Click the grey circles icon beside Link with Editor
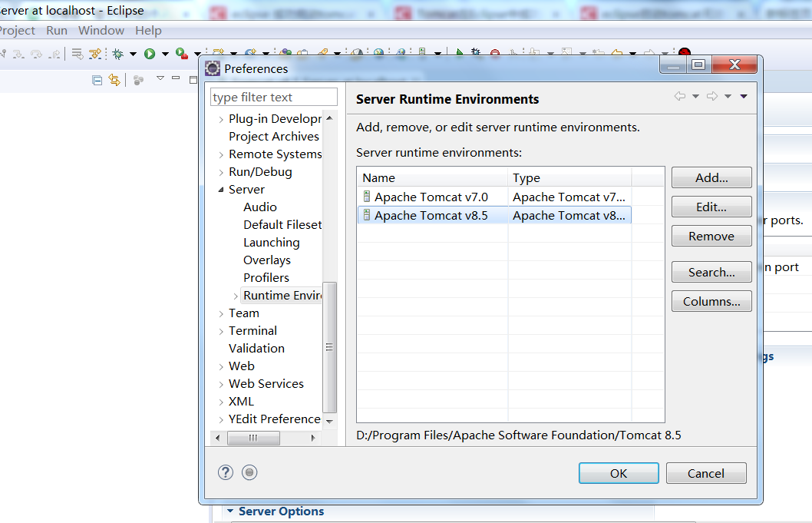This screenshot has height=523, width=812. pos(138,81)
